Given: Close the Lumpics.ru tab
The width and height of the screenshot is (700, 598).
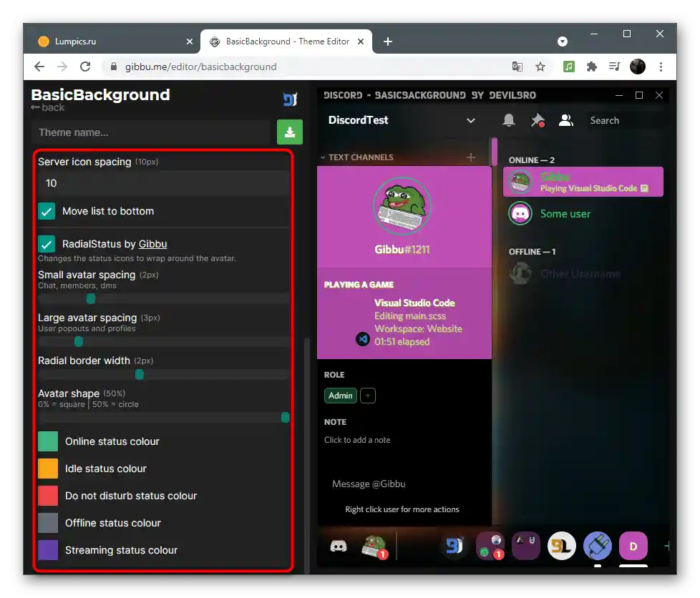Looking at the screenshot, I should click(189, 41).
